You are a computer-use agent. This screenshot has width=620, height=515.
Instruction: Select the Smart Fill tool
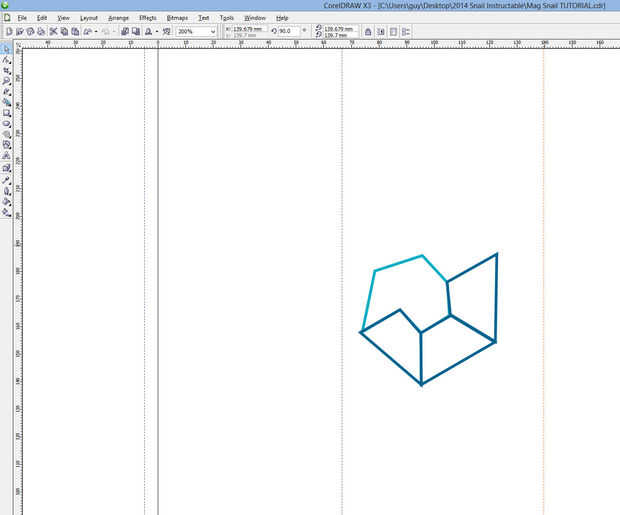click(x=6, y=102)
